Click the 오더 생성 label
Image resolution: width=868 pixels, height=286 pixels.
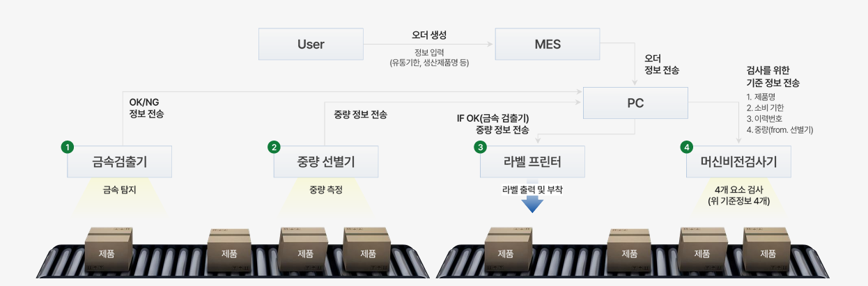(429, 35)
